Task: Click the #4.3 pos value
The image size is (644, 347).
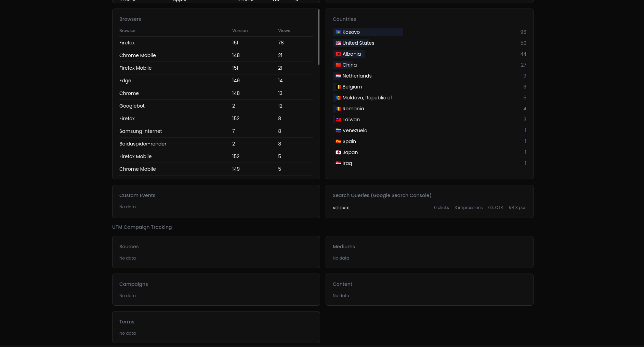Action: [517, 208]
